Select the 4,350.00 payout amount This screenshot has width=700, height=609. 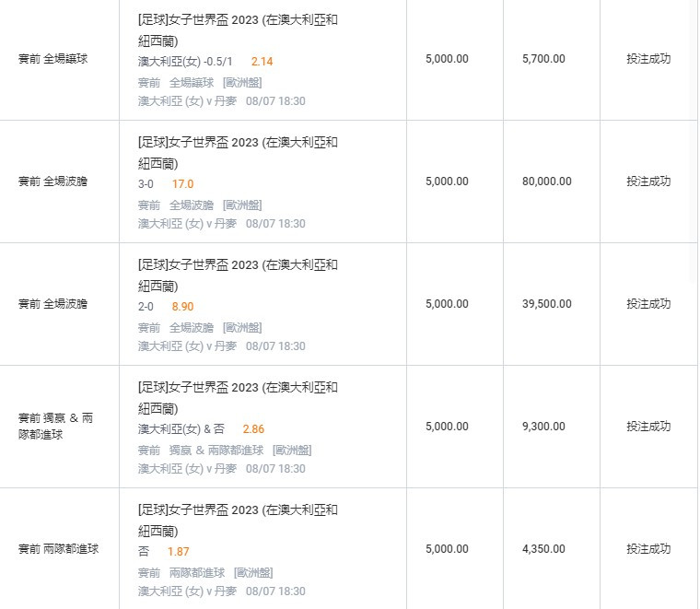click(x=543, y=549)
